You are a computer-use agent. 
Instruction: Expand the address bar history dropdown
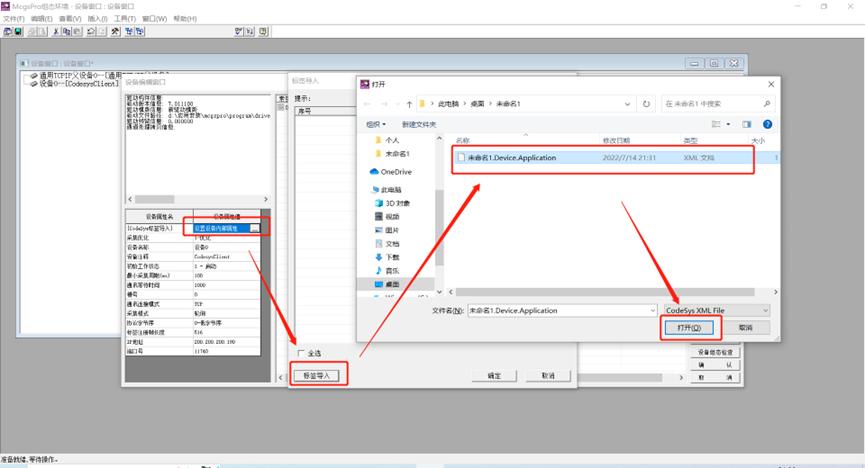(x=627, y=104)
